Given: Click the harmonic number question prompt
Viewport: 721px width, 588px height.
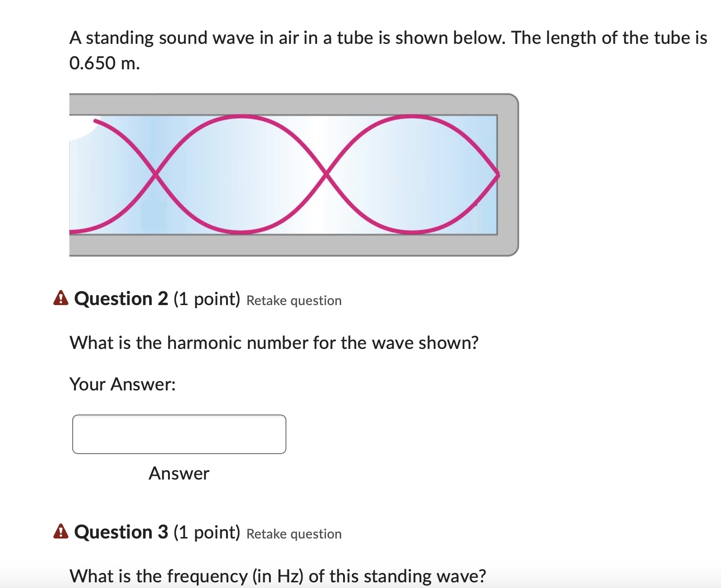Looking at the screenshot, I should coord(274,343).
